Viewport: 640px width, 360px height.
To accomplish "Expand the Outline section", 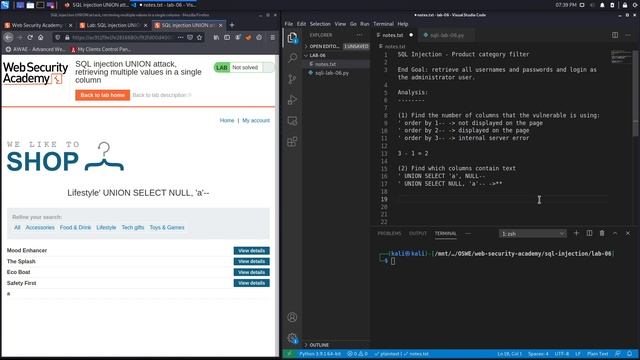I will point(318,345).
